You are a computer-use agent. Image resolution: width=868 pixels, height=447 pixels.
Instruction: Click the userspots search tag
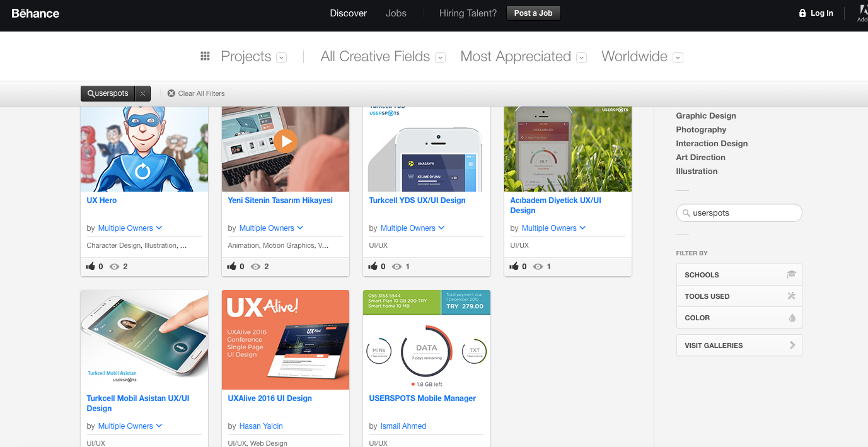coord(108,93)
